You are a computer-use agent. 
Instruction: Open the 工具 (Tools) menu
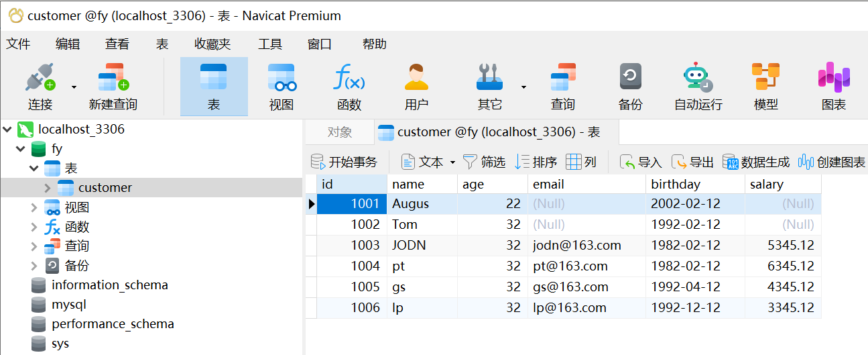tap(270, 44)
